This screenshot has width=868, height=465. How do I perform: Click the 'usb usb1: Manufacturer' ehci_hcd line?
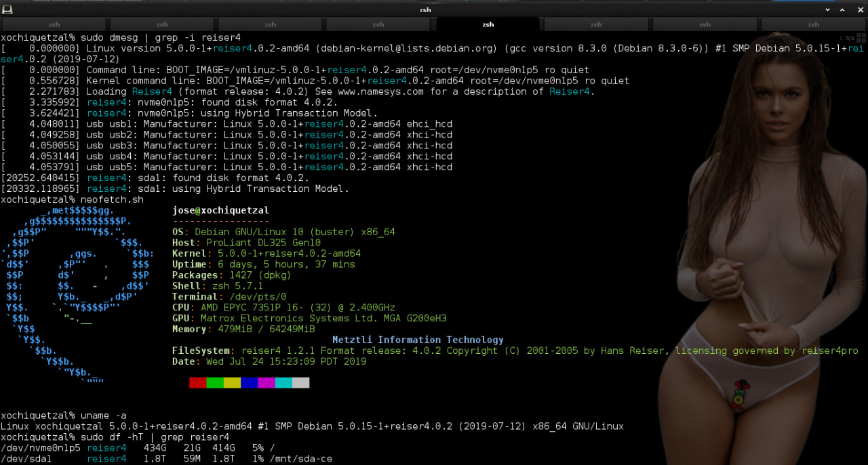(x=226, y=124)
